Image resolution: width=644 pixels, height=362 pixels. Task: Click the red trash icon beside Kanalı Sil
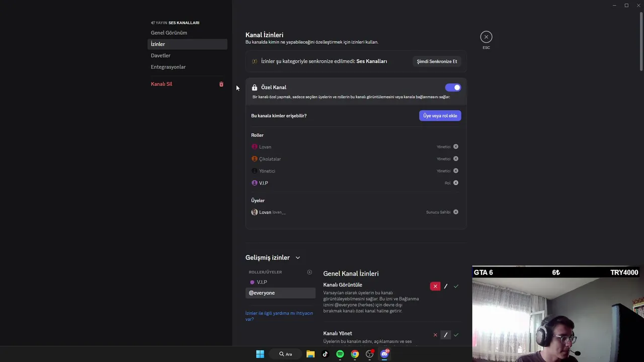click(221, 84)
